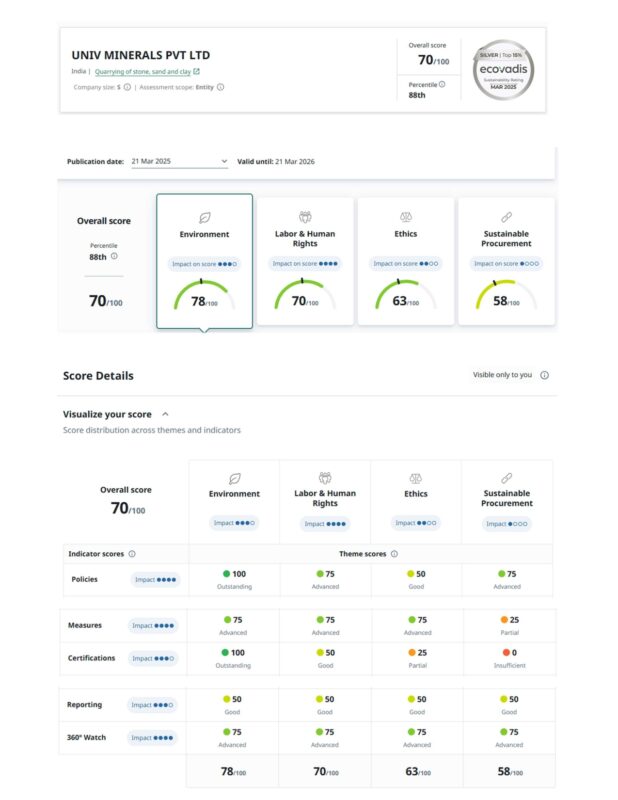Image resolution: width=618 pixels, height=800 pixels.
Task: Click the EcoVadis Silver medal badge
Action: point(503,70)
